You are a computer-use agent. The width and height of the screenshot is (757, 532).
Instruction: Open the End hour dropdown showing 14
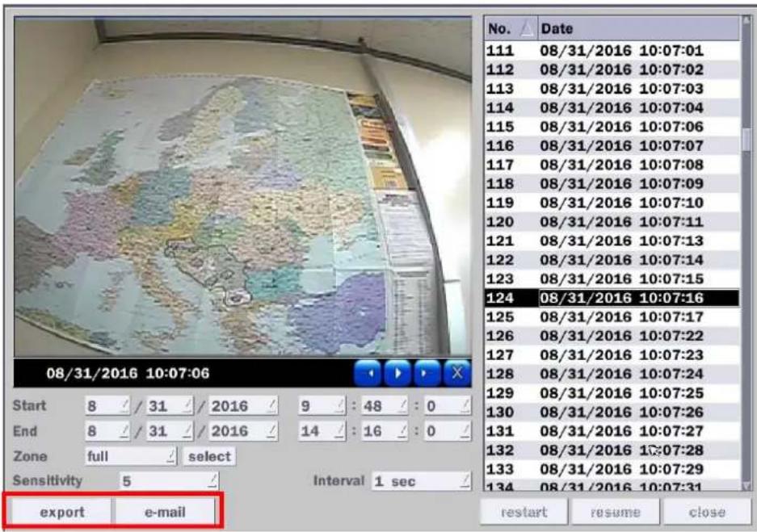click(x=322, y=431)
